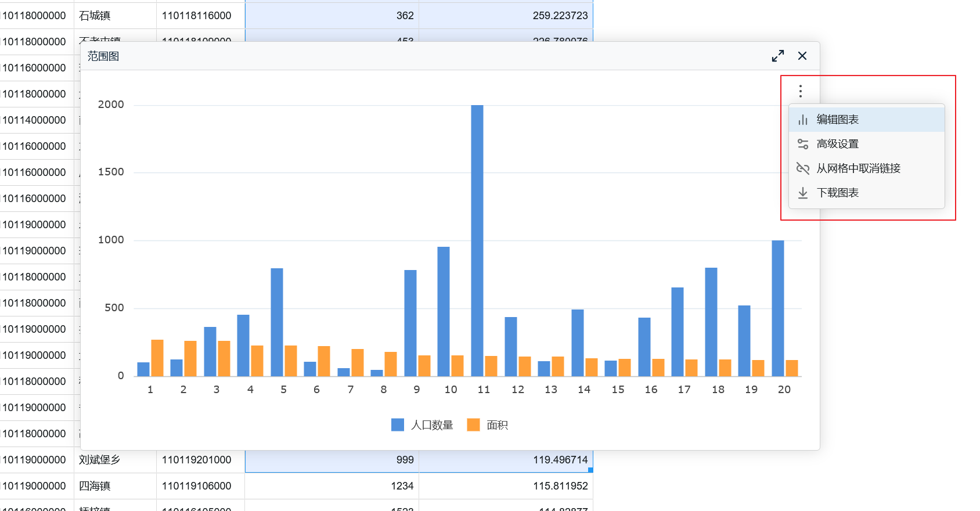Close the 范围图 chart panel
The image size is (980, 511).
coord(802,56)
